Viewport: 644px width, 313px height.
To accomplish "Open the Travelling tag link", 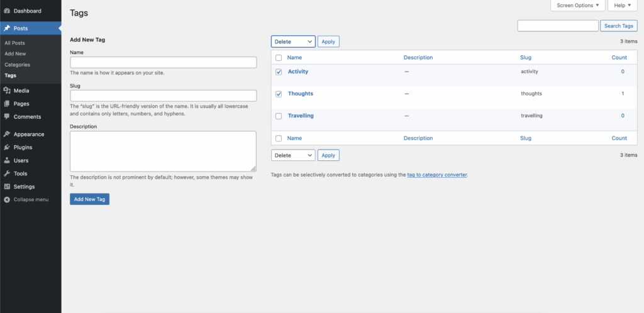I will click(x=301, y=116).
